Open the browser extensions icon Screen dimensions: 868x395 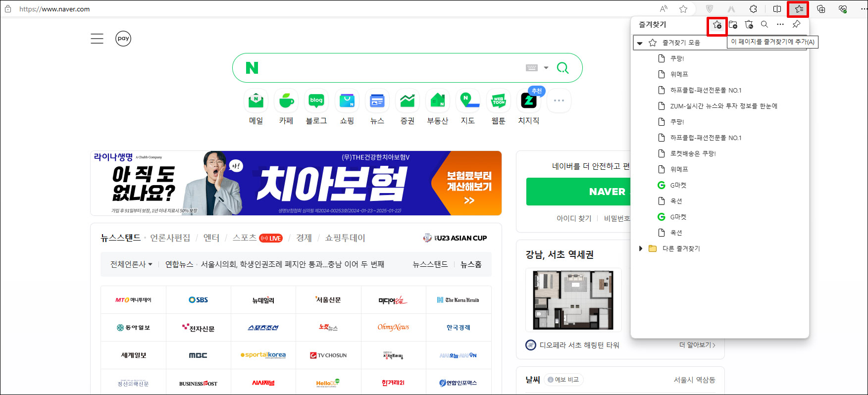753,9
